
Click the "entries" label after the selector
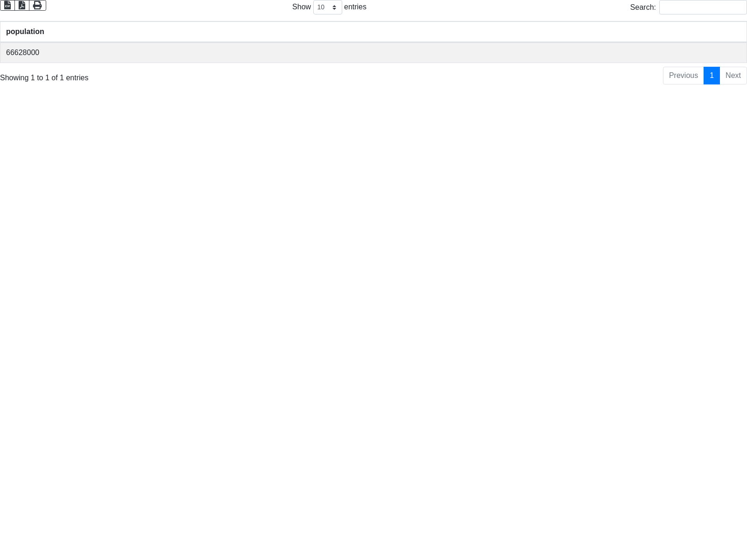pyautogui.click(x=355, y=7)
